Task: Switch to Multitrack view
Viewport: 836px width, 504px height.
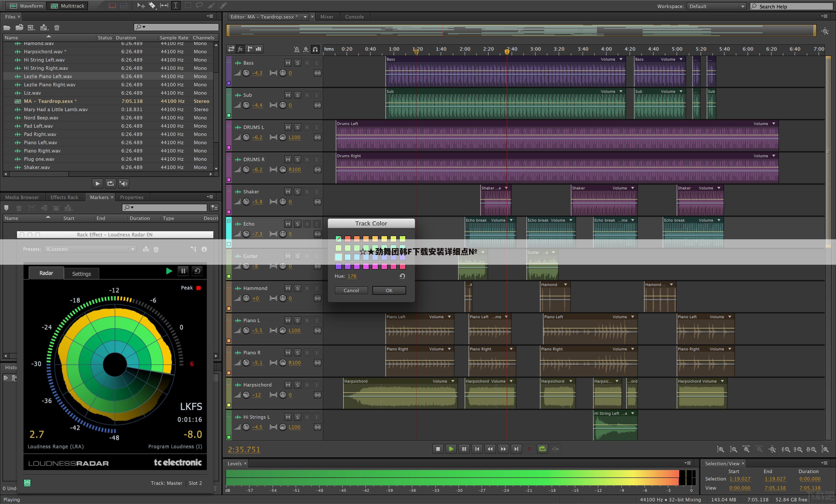Action: click(x=67, y=6)
